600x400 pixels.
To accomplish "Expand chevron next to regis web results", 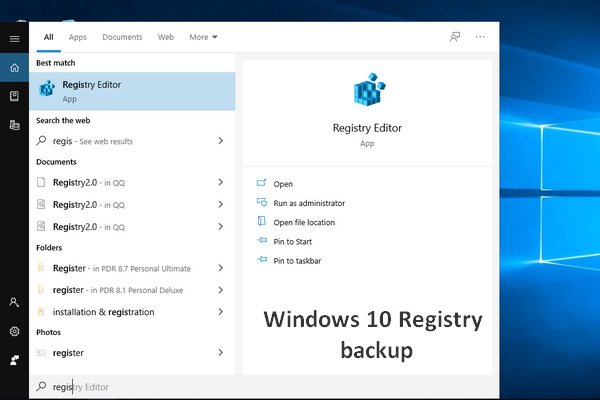I will [x=220, y=141].
